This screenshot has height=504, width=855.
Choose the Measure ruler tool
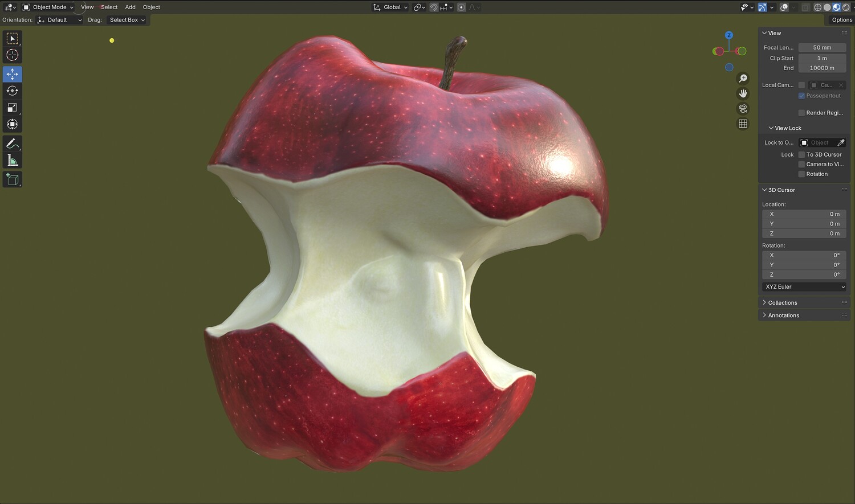click(12, 161)
